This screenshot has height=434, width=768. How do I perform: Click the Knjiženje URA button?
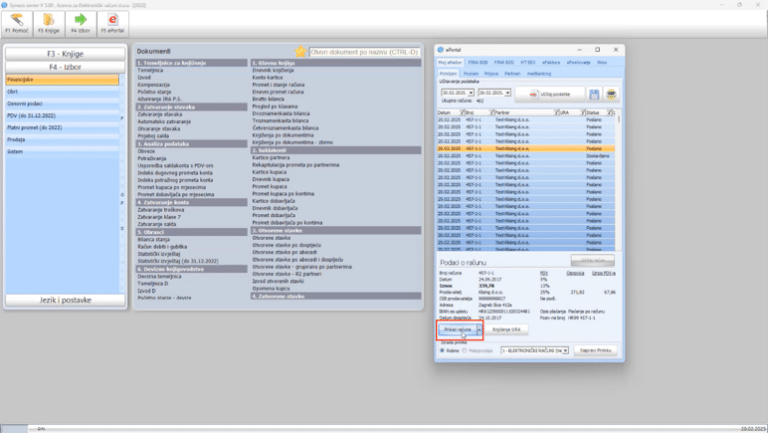(506, 328)
